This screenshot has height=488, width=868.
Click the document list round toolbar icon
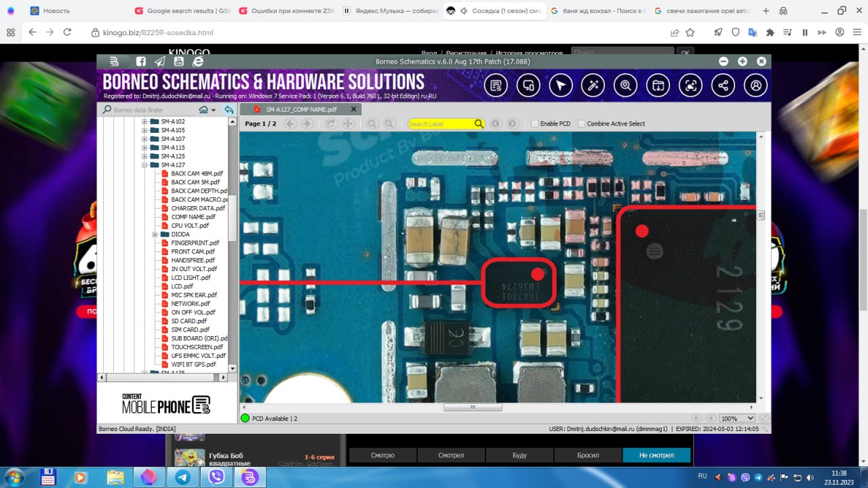click(x=496, y=85)
